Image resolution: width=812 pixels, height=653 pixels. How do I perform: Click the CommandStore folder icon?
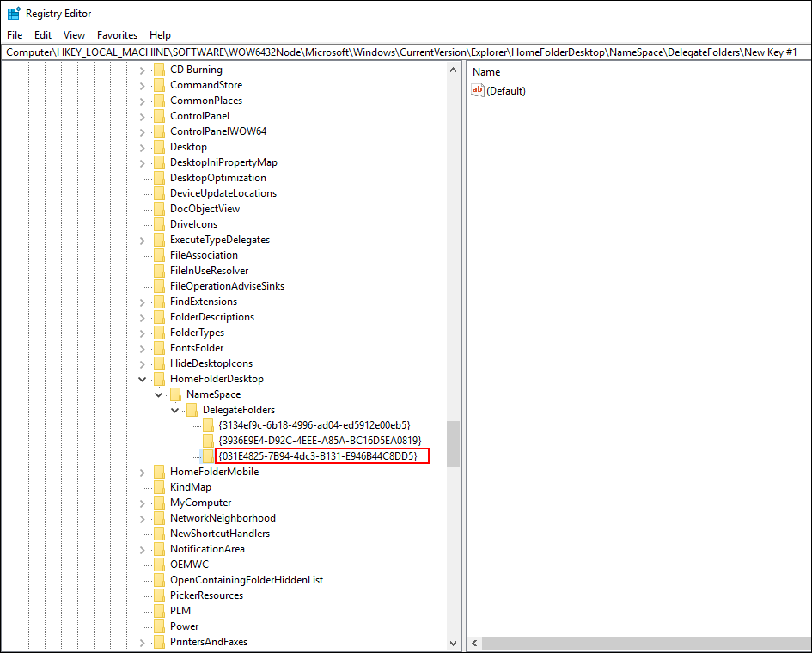(x=160, y=85)
